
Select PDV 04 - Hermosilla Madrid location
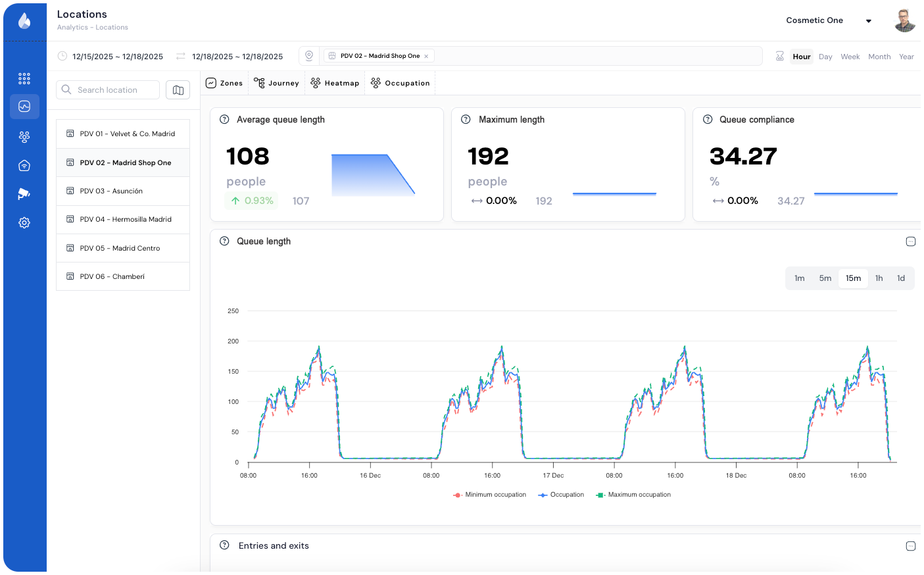pos(125,220)
